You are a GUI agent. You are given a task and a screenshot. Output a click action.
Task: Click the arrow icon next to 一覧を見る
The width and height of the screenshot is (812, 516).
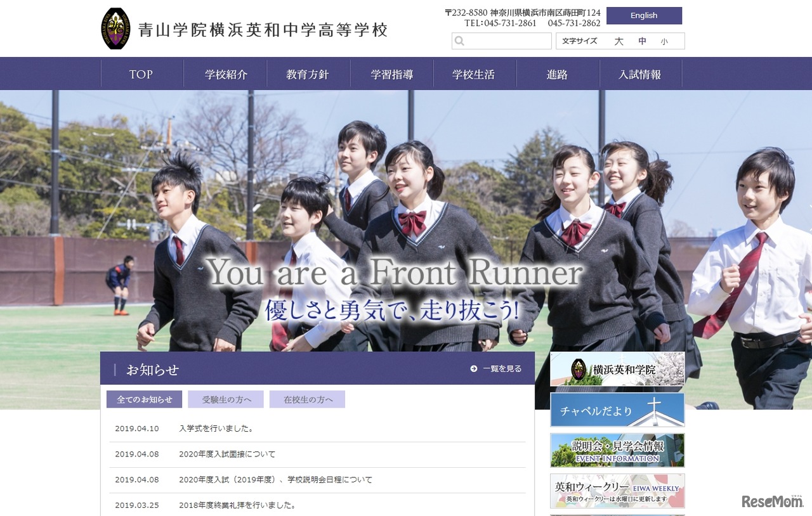point(473,368)
